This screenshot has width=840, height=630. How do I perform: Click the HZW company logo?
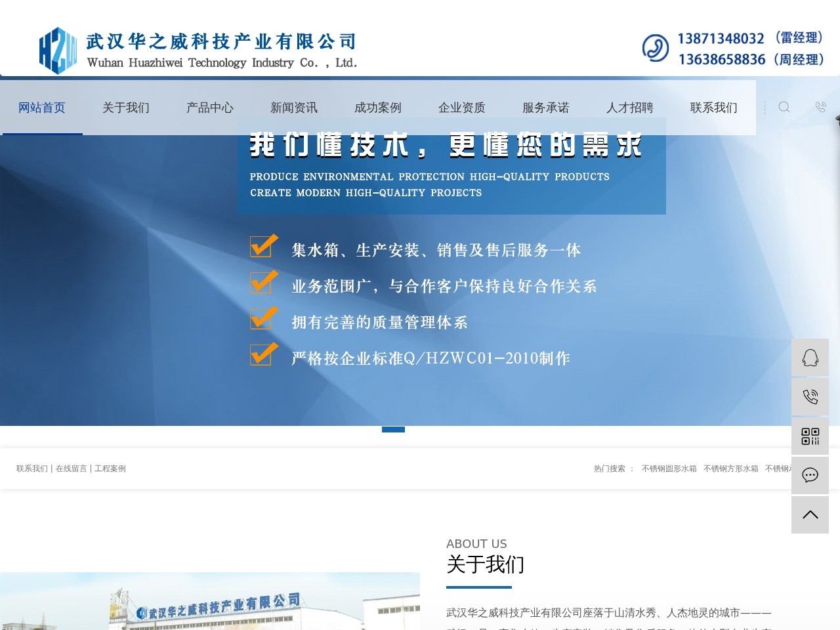(x=58, y=50)
